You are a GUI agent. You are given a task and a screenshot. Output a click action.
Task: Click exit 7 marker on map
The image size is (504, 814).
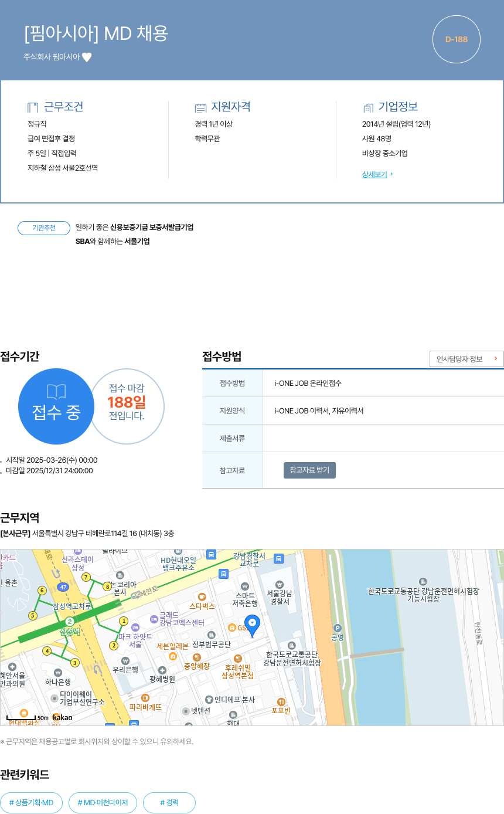pos(86,578)
